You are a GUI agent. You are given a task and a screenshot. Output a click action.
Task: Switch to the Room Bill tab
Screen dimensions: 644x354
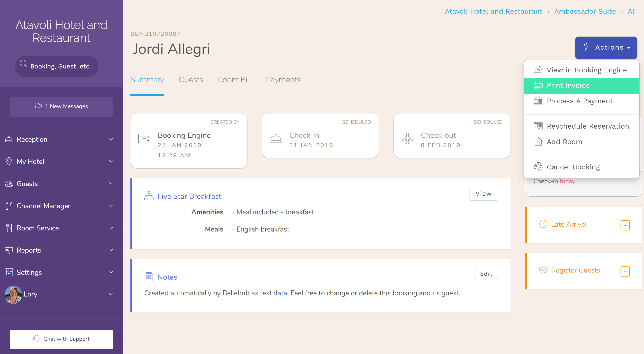tap(234, 80)
